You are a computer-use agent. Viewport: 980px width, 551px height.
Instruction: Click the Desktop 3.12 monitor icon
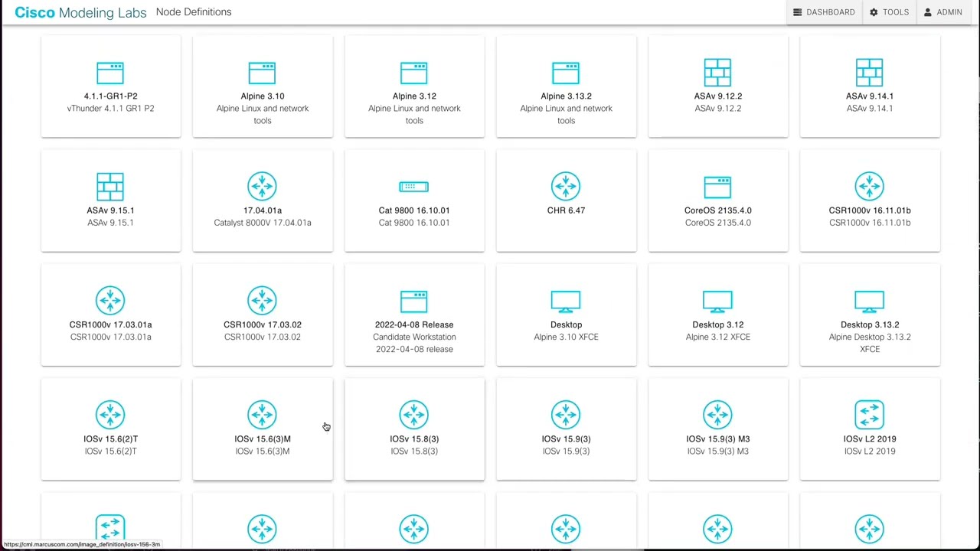[717, 302]
